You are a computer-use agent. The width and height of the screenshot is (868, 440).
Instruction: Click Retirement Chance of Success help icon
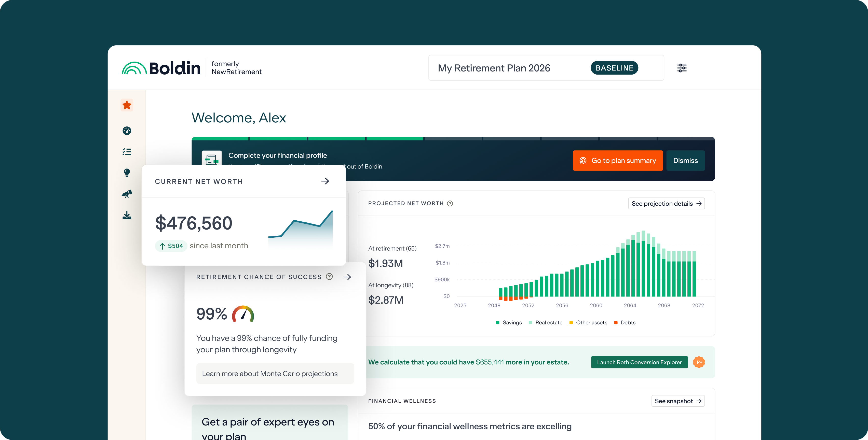(x=329, y=277)
